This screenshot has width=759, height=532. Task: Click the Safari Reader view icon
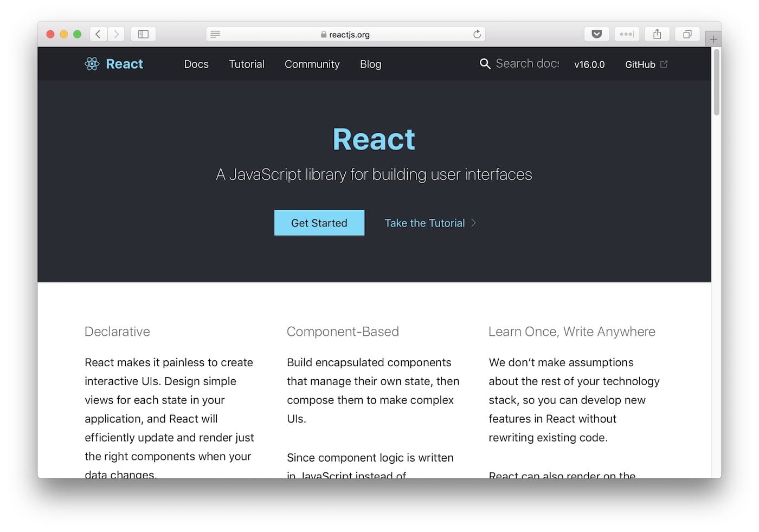pyautogui.click(x=215, y=34)
